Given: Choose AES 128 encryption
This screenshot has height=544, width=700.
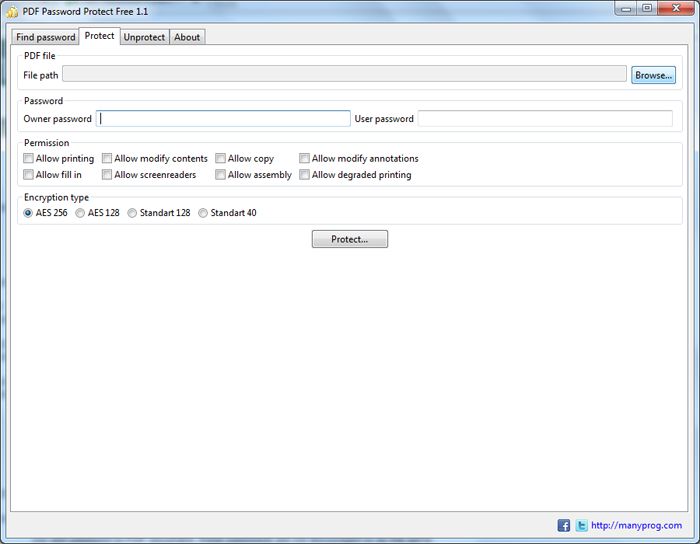Looking at the screenshot, I should click(80, 213).
